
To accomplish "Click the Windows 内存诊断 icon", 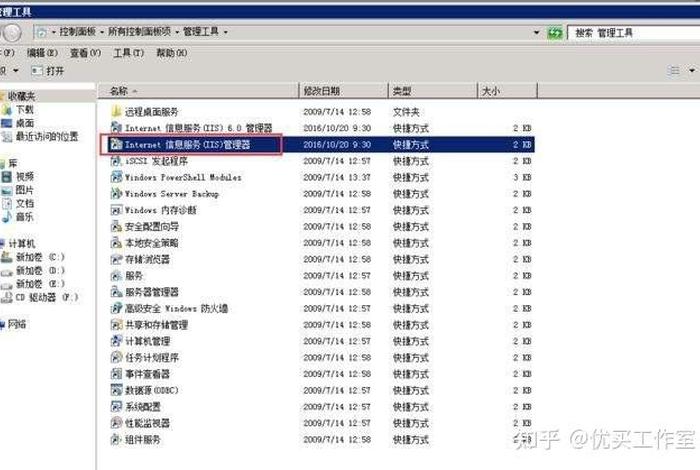I will click(116, 210).
